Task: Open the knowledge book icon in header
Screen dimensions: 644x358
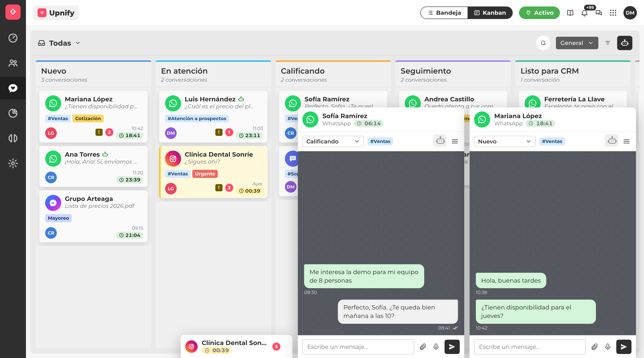Action: pyautogui.click(x=570, y=13)
